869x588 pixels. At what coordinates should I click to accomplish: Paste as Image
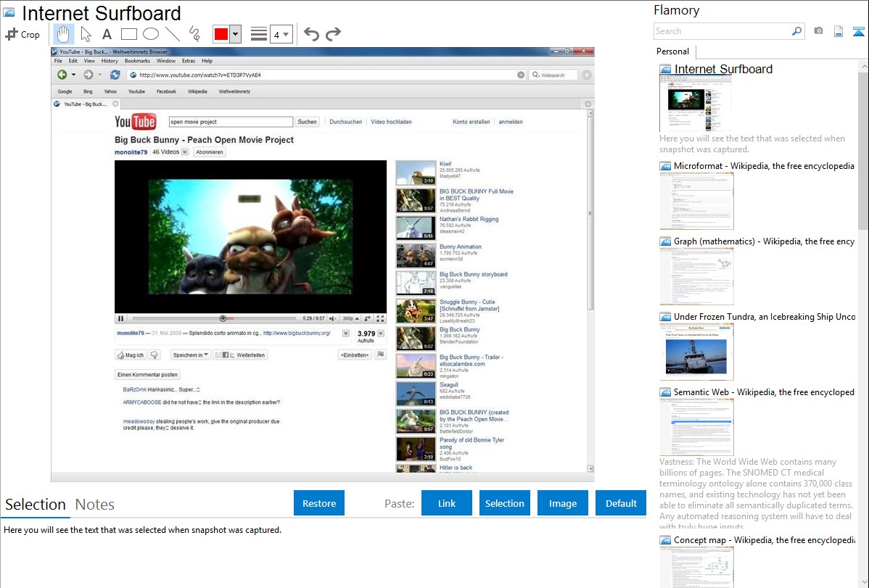(x=562, y=503)
